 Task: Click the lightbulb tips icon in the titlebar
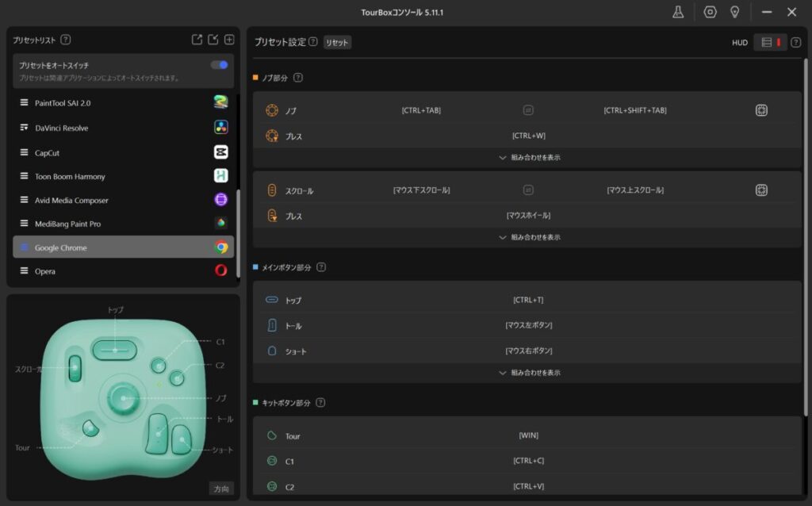pos(734,12)
